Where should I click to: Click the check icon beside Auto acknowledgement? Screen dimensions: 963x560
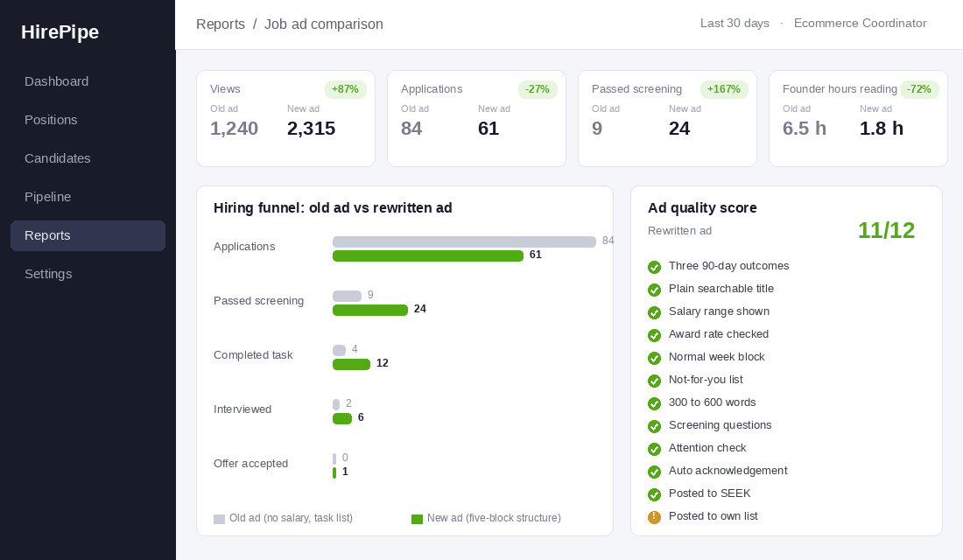click(x=654, y=472)
